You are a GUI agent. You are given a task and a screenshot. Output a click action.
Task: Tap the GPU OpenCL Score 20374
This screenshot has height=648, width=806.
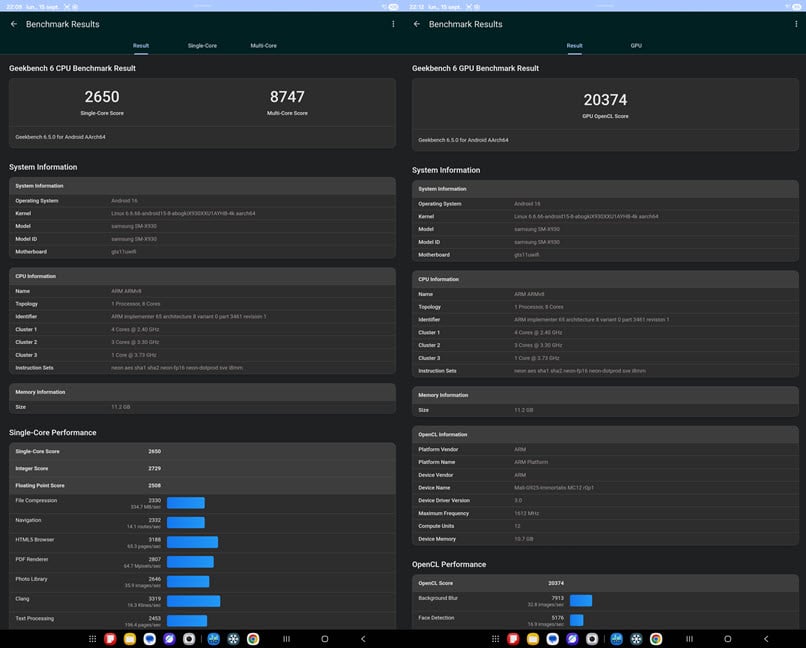point(605,100)
